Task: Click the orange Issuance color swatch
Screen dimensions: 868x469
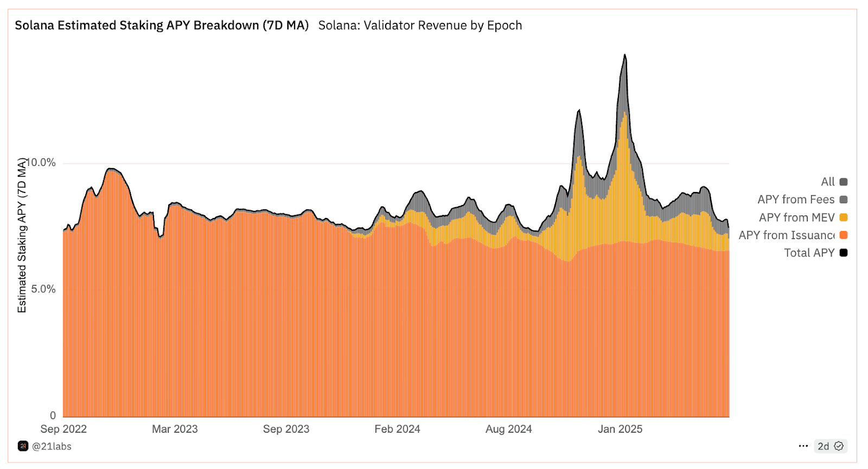Action: point(844,235)
